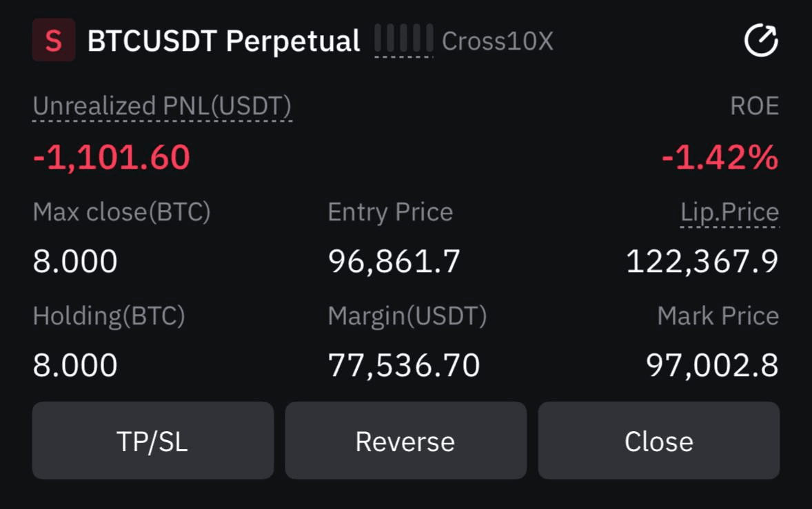Open the TP/SL settings

tap(153, 441)
